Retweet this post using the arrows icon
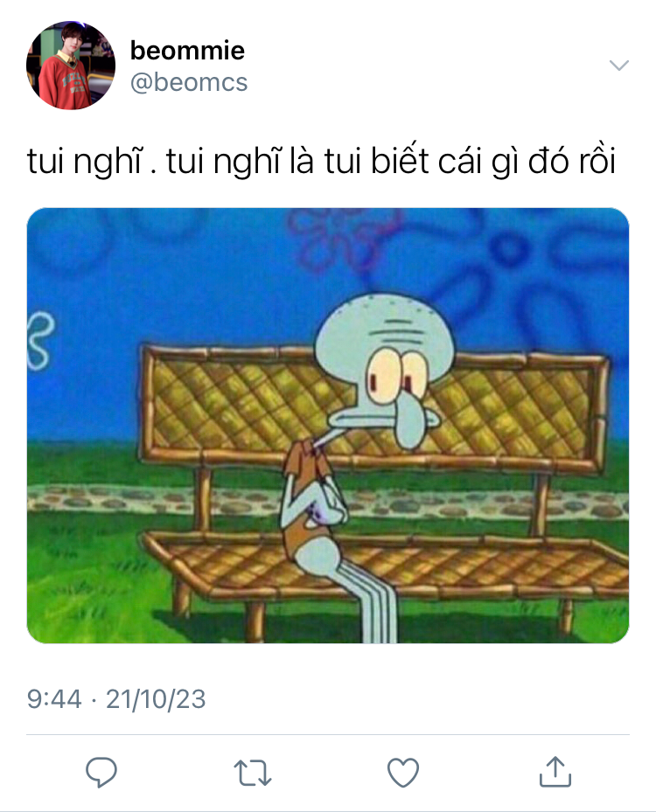 [x=253, y=773]
